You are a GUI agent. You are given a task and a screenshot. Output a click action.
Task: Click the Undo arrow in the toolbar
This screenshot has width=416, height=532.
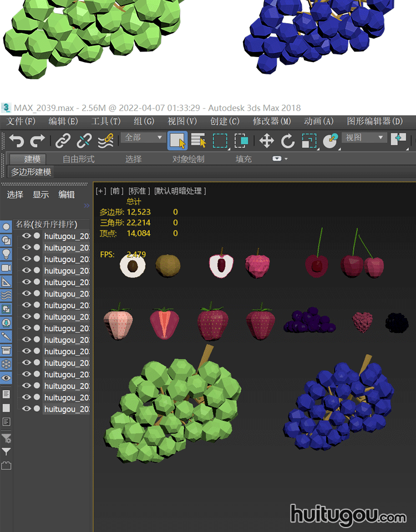[x=17, y=141]
